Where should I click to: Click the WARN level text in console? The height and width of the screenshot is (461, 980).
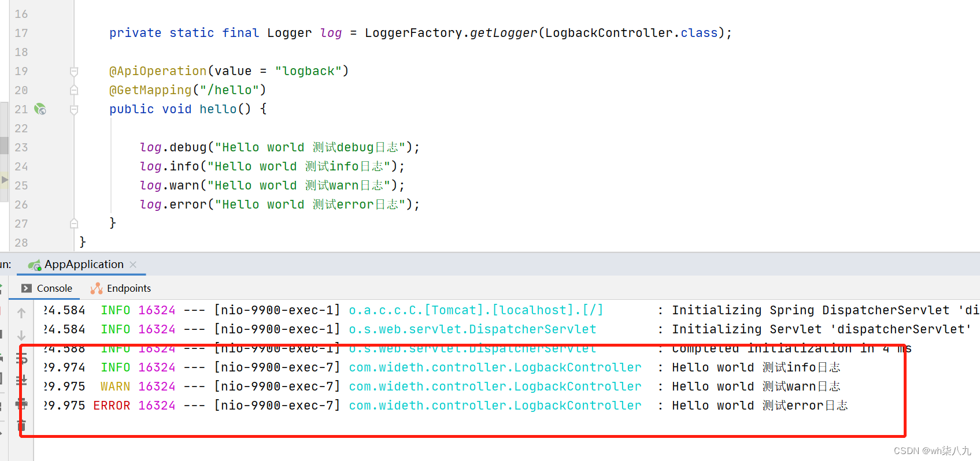coord(115,386)
